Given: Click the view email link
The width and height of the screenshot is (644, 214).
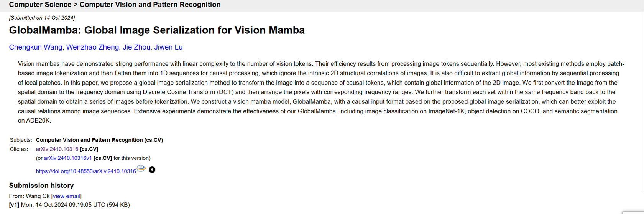Looking at the screenshot, I should pyautogui.click(x=66, y=196).
